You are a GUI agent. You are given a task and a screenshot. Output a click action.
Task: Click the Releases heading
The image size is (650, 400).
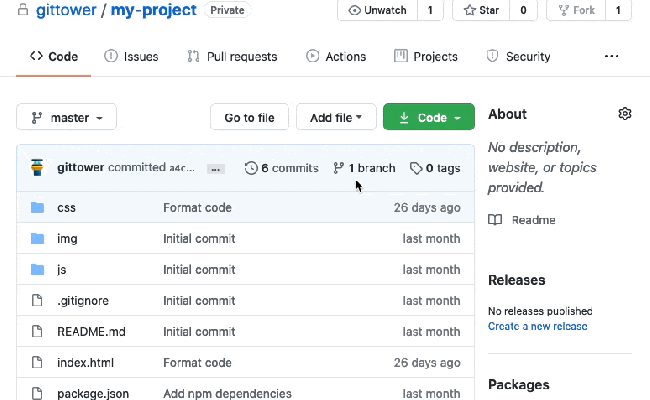coord(517,280)
